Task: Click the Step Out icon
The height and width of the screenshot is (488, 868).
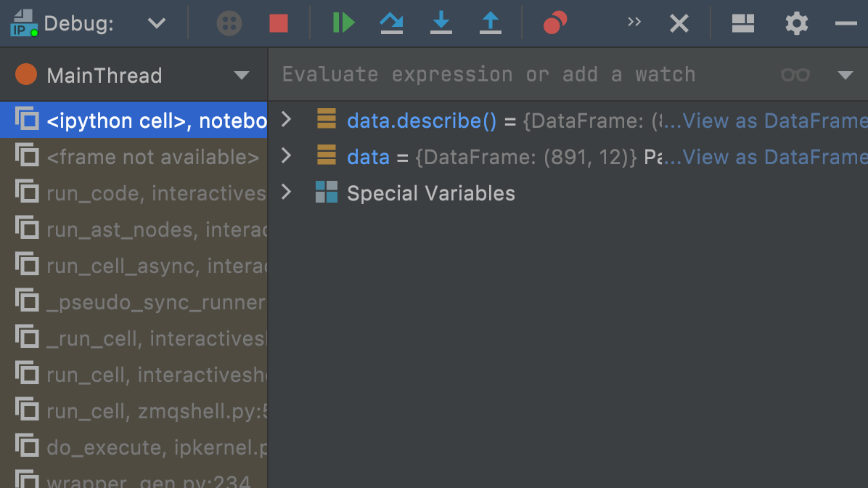Action: (x=491, y=23)
